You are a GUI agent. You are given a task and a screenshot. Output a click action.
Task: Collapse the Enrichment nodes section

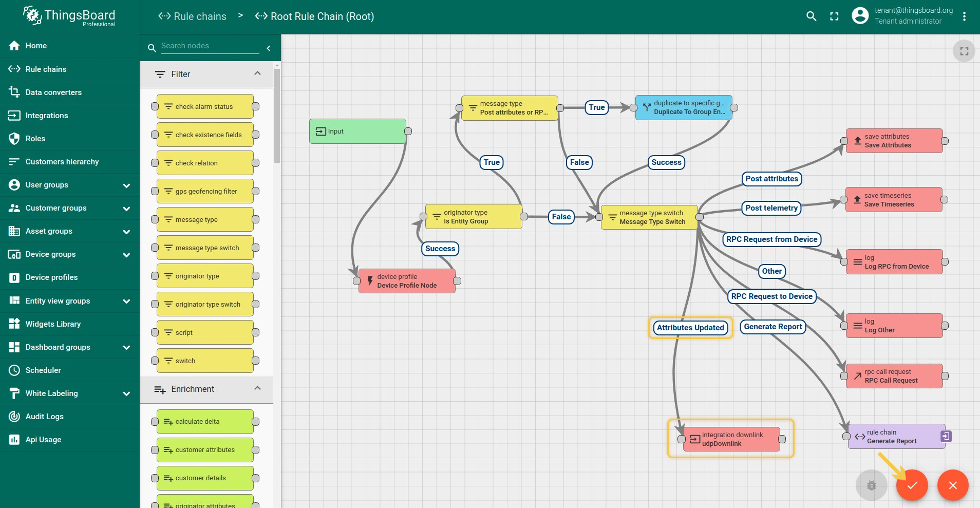pos(257,389)
